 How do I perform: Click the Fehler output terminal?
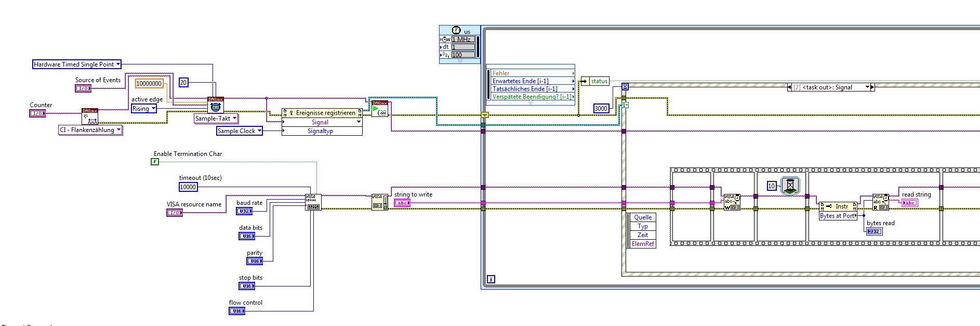pyautogui.click(x=533, y=73)
